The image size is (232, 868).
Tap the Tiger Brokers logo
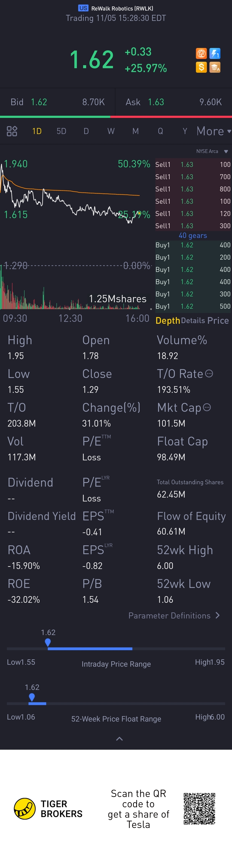24,808
